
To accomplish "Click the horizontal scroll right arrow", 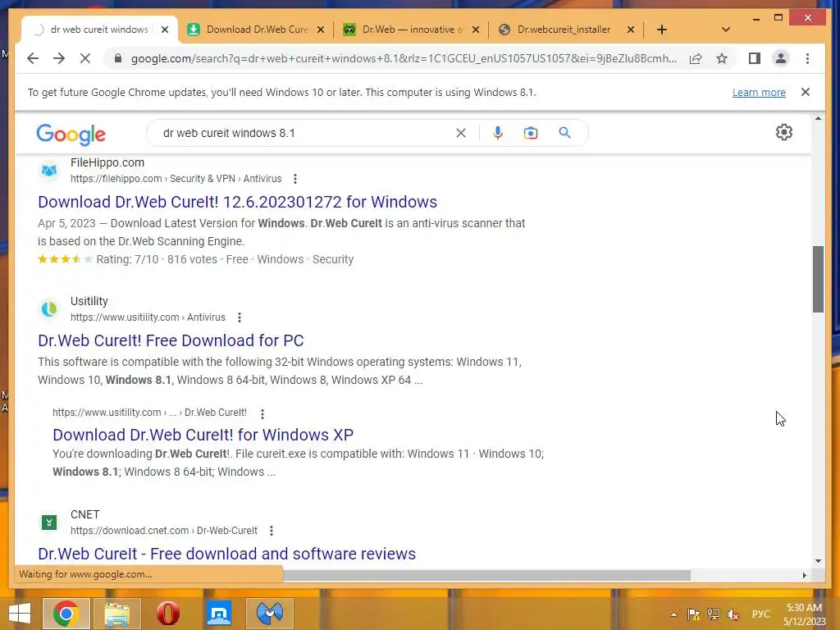I will point(804,575).
